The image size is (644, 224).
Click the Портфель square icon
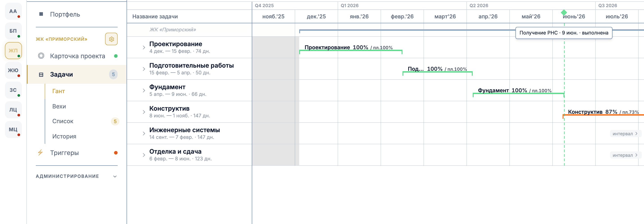(x=41, y=14)
